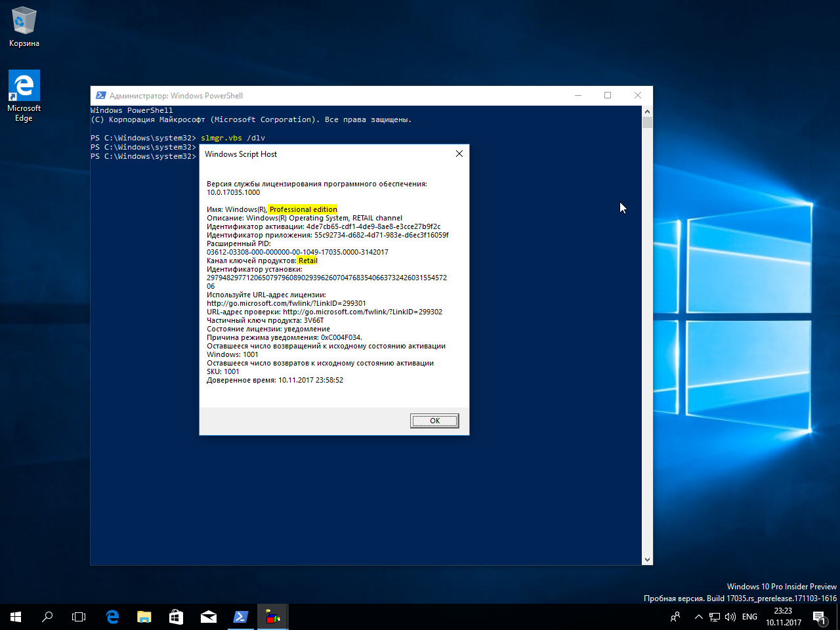The height and width of the screenshot is (630, 840).
Task: Click the PowerShell icon in title bar
Action: 100,95
